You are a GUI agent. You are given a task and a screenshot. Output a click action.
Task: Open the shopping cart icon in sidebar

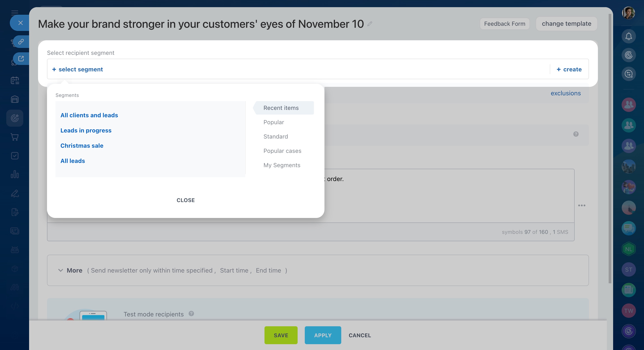pos(15,137)
